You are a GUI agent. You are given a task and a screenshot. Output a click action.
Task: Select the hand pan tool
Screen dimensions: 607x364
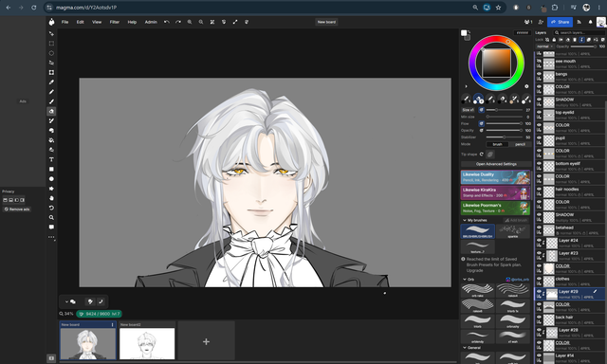(x=51, y=198)
